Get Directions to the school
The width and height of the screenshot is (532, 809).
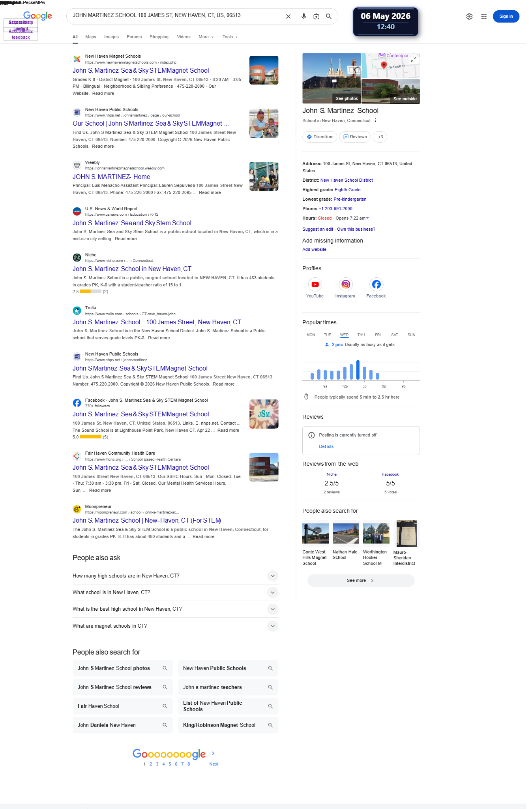[x=320, y=137]
